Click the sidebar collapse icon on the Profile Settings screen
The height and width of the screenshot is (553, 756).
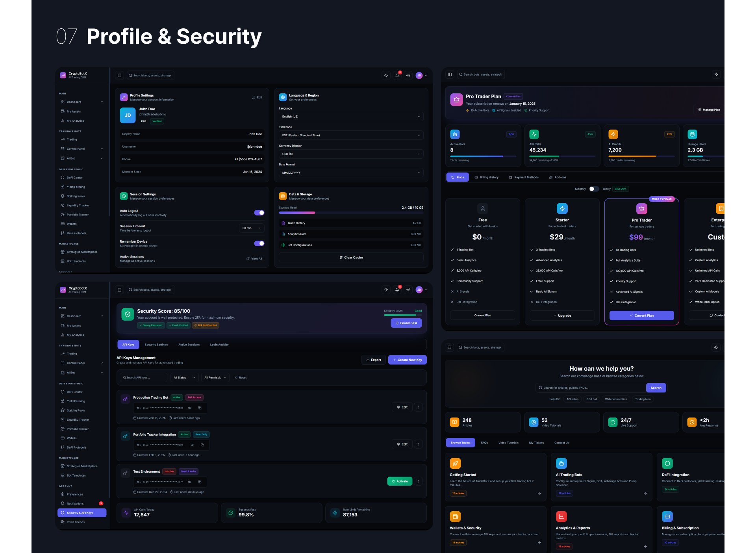click(119, 75)
